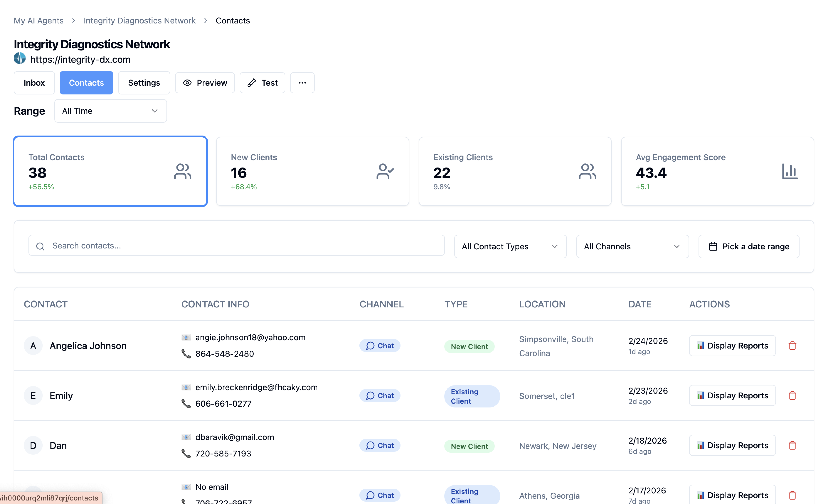Click the CONTACT INFO column header
Screen dimensions: 833x504
(x=215, y=304)
